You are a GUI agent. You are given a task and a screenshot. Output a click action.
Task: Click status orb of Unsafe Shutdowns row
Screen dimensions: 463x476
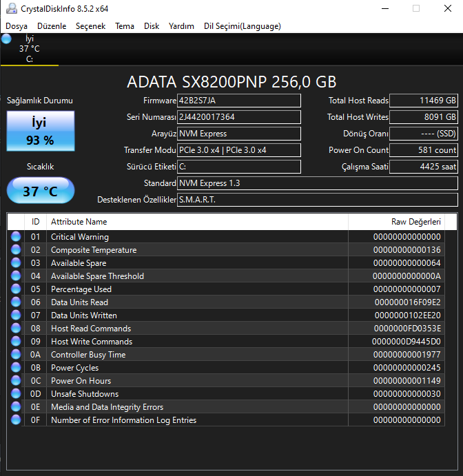click(16, 393)
